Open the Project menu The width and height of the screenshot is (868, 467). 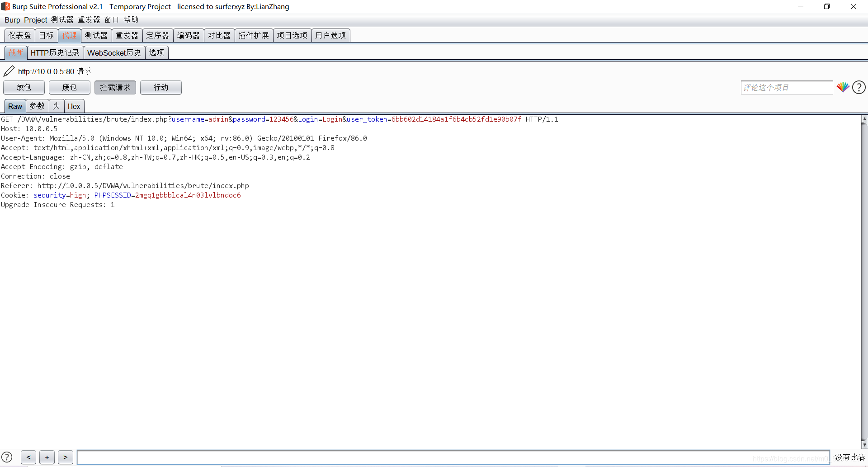click(36, 20)
